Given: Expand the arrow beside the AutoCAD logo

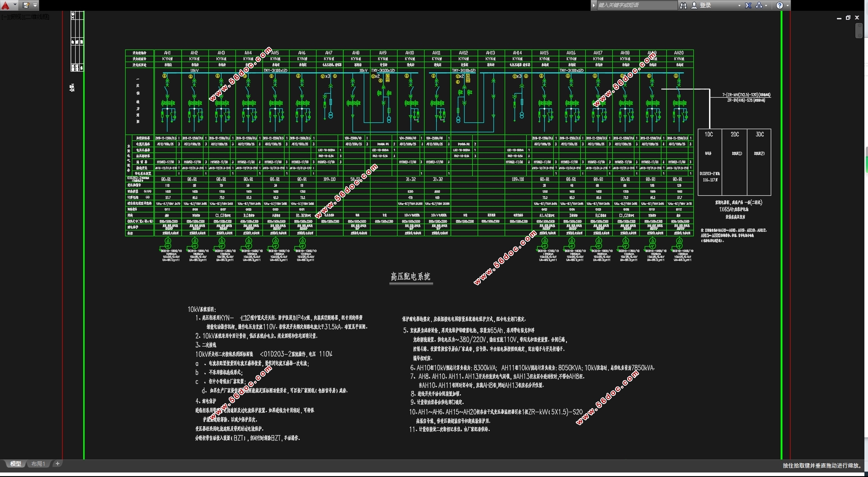Looking at the screenshot, I should tap(15, 5).
